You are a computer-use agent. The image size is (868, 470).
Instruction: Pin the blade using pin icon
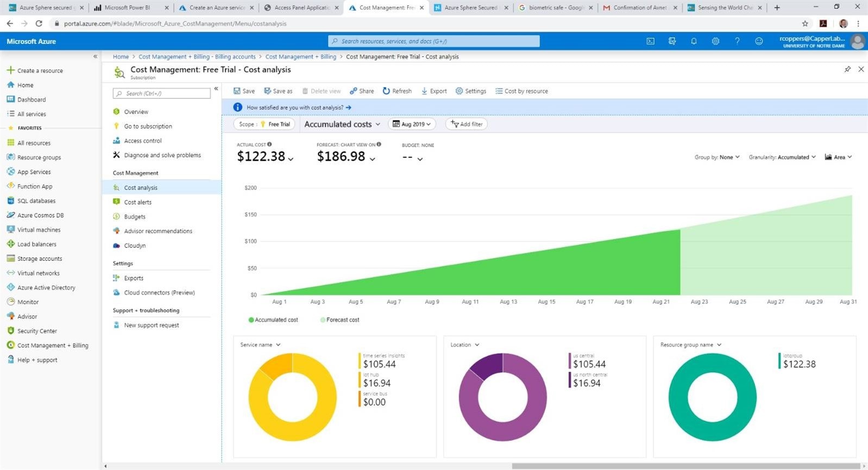pyautogui.click(x=847, y=69)
